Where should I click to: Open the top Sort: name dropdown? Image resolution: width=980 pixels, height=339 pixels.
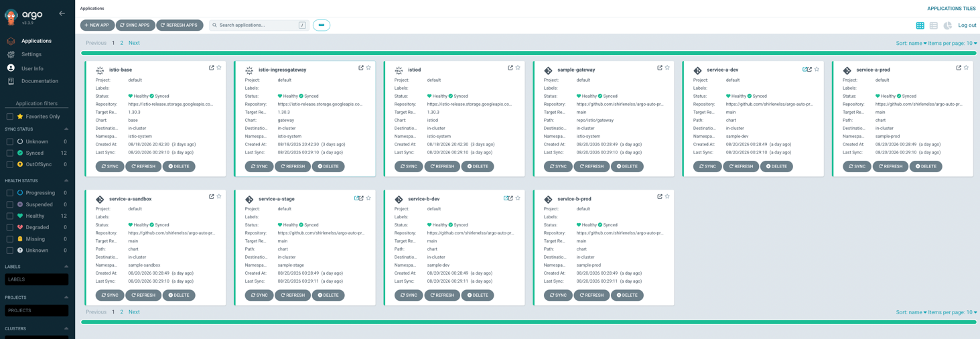[x=911, y=43]
